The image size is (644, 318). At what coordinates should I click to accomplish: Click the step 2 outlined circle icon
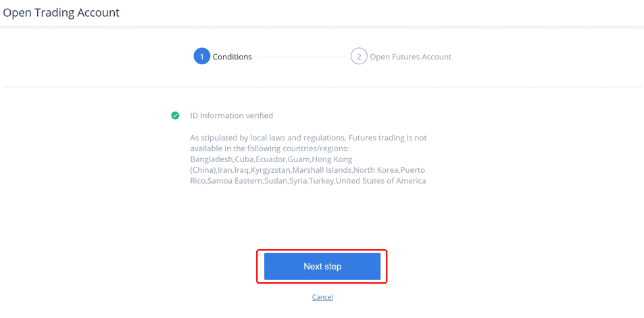[359, 57]
